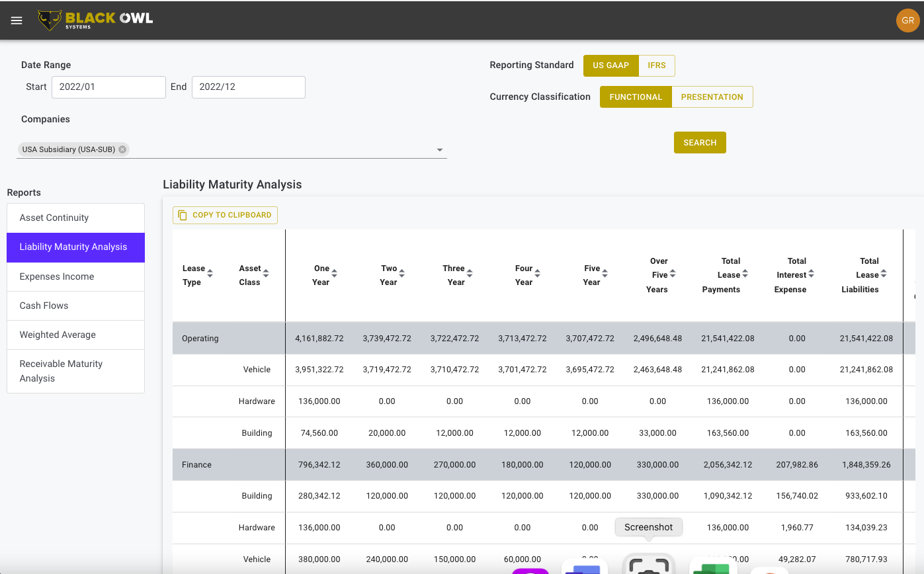
Task: Select US GAAP reporting standard
Action: coord(610,65)
